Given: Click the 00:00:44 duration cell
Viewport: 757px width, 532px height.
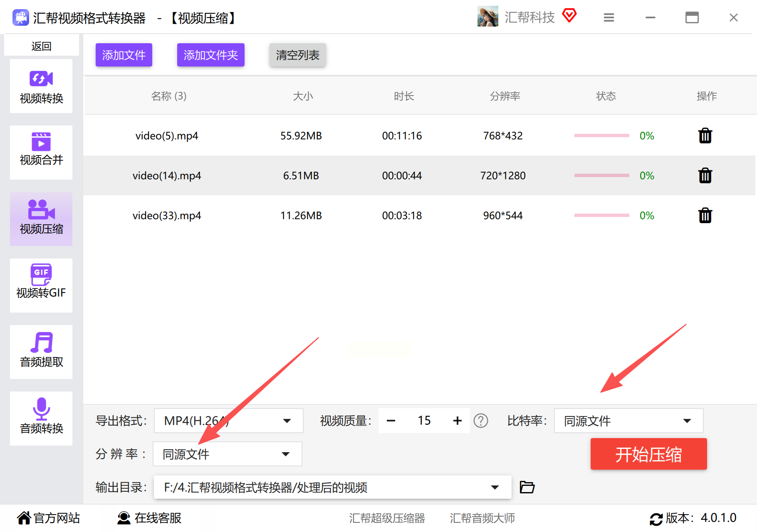Looking at the screenshot, I should pyautogui.click(x=402, y=176).
